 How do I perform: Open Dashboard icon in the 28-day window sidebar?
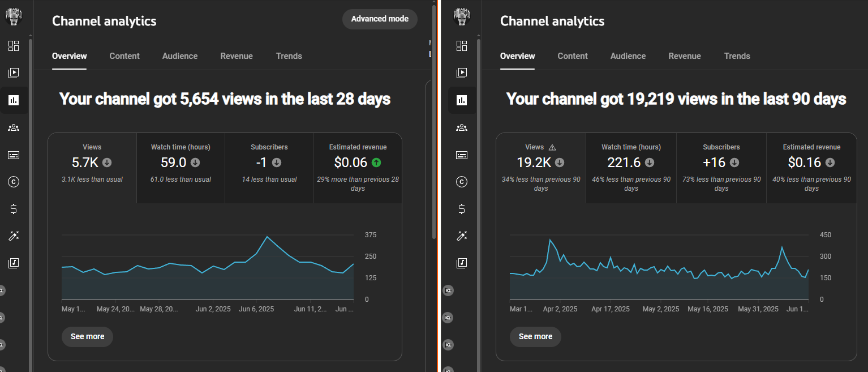14,46
